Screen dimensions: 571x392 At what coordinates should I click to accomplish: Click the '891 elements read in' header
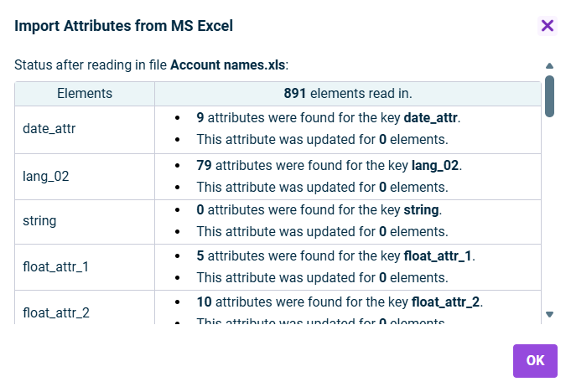pos(347,94)
